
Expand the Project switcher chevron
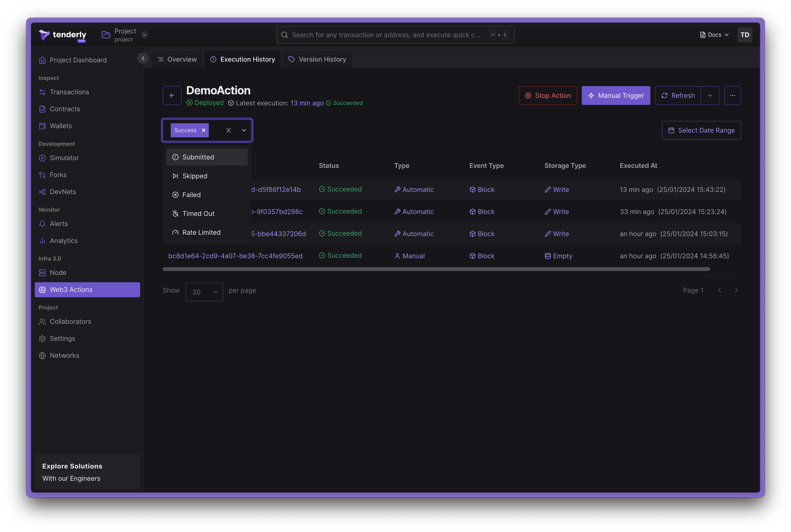(x=145, y=35)
